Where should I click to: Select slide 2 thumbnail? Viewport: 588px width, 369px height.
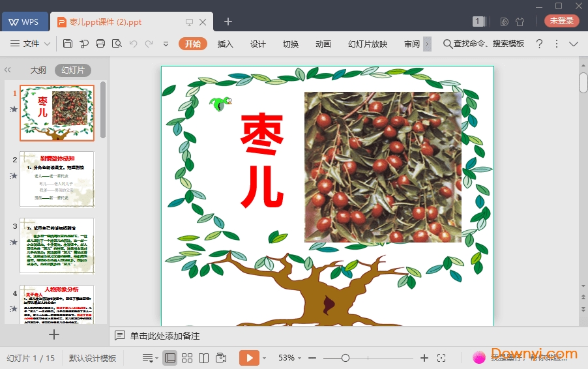coord(57,179)
